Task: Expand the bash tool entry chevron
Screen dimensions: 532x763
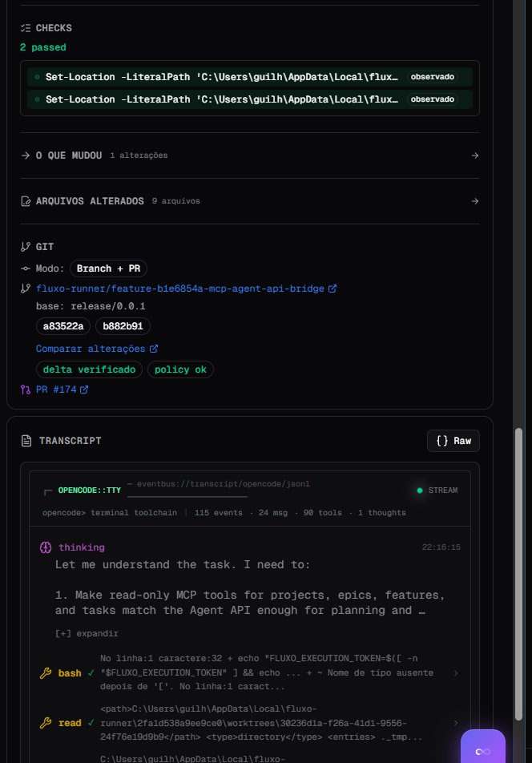Action: 456,673
